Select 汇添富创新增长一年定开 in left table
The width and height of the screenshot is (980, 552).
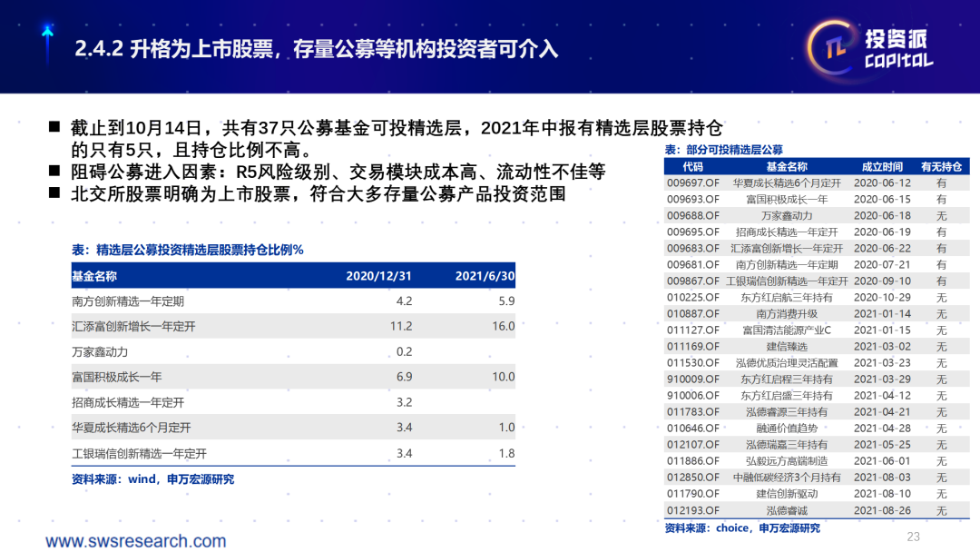point(133,326)
